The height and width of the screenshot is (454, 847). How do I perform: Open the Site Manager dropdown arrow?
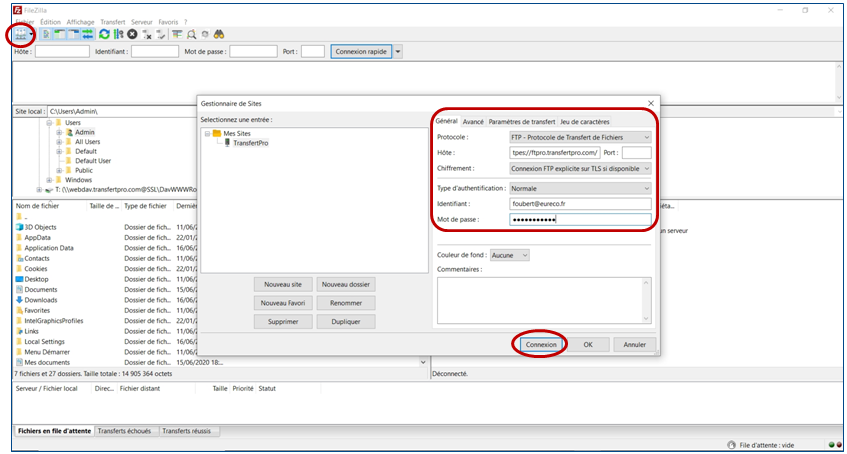[x=32, y=35]
